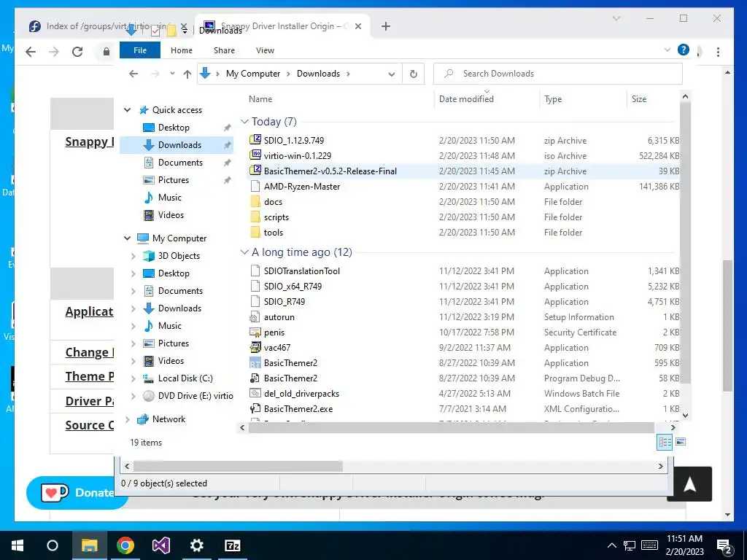Open a new Chrome tab
The height and width of the screenshot is (560, 747).
[x=386, y=27]
